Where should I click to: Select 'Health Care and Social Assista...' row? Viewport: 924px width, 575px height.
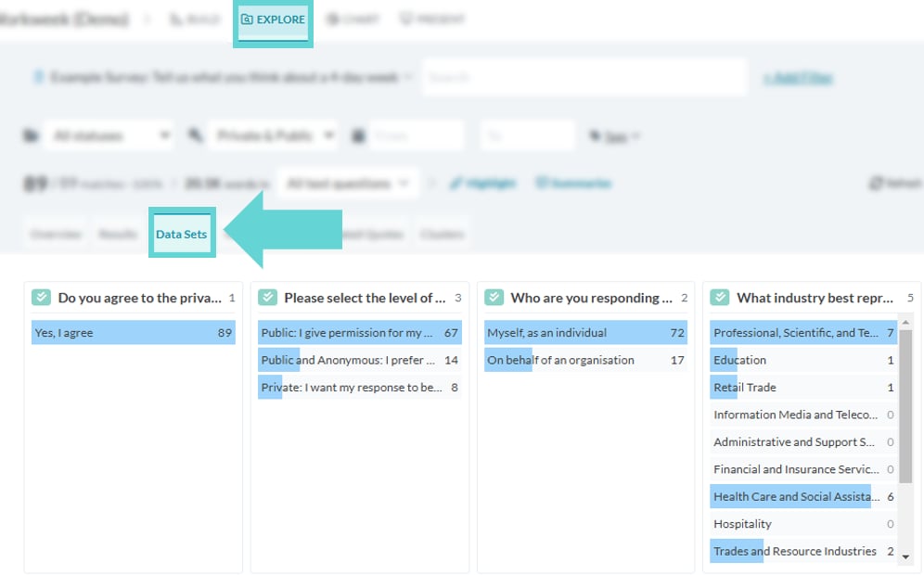803,497
